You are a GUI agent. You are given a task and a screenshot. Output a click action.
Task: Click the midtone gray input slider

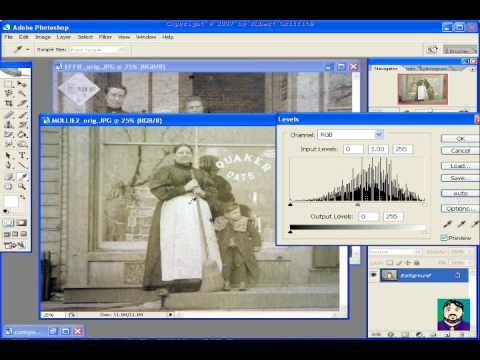coord(357,204)
